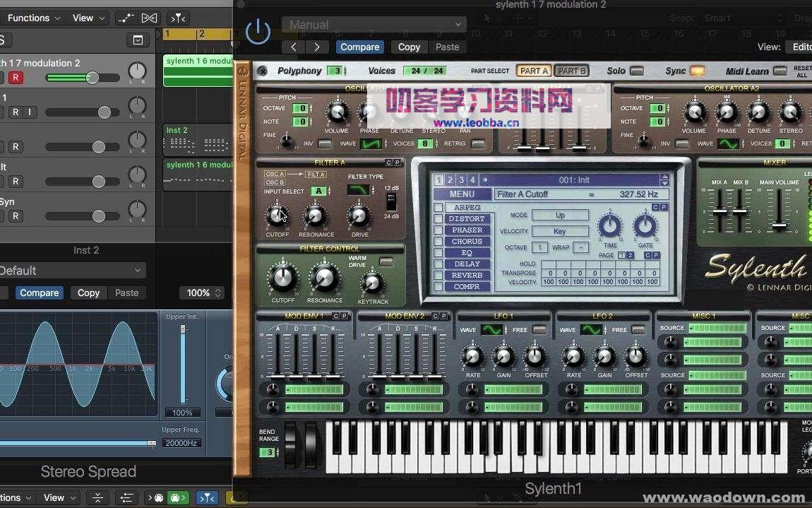Open the Manual preset dropdown
Screen dimensions: 812x508
(373, 24)
